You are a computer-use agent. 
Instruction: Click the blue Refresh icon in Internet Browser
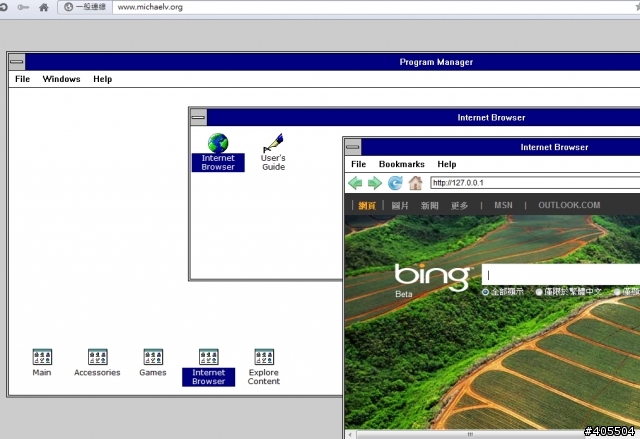[395, 183]
